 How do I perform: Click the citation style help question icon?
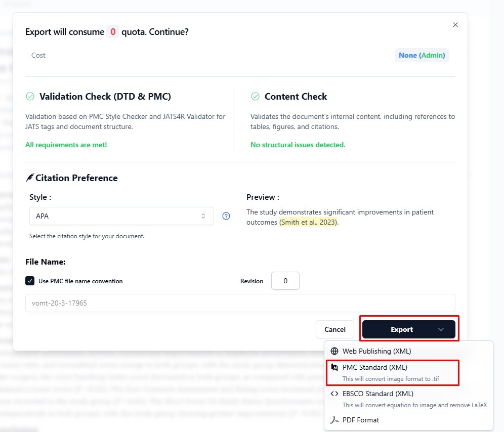point(226,216)
